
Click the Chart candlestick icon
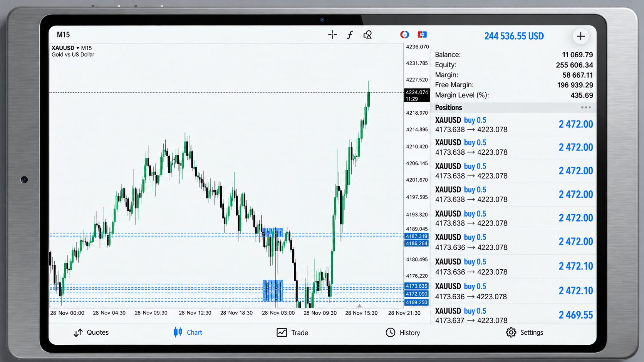click(x=178, y=332)
